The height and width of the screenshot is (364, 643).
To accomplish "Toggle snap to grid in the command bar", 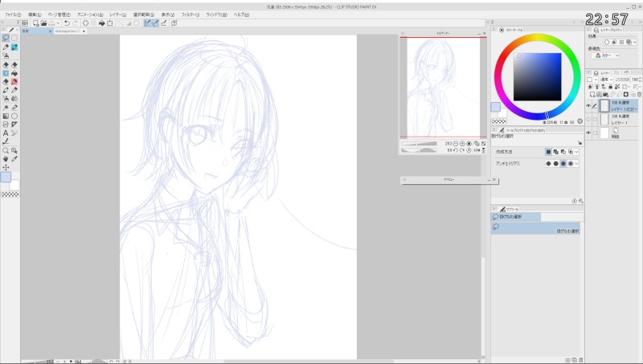I will coord(164,23).
